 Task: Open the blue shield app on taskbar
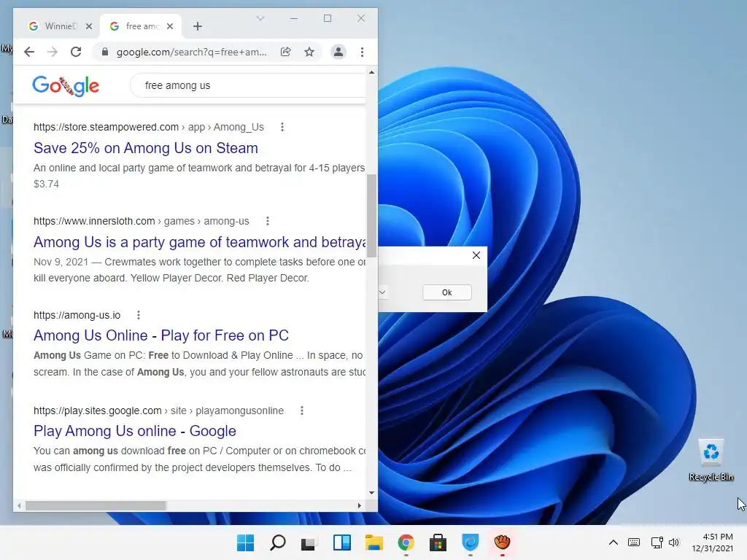click(471, 542)
